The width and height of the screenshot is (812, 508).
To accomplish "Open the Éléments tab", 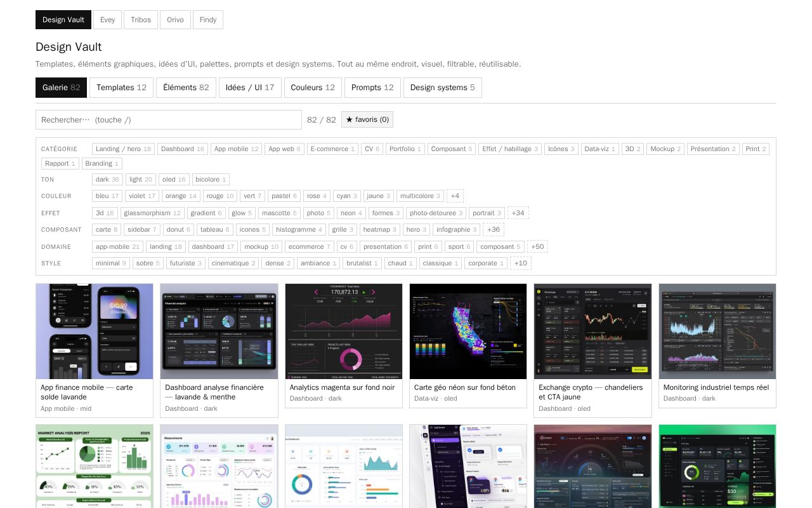I will [x=186, y=88].
